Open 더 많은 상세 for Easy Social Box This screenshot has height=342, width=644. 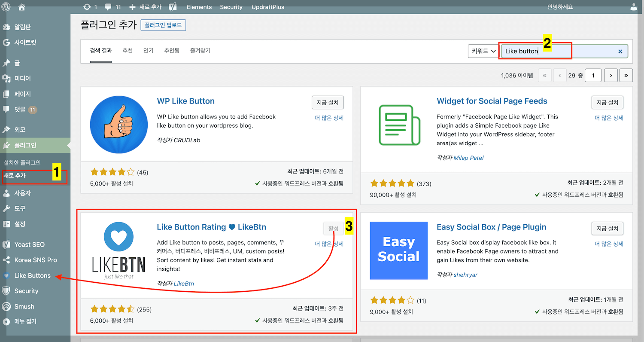[x=609, y=244]
